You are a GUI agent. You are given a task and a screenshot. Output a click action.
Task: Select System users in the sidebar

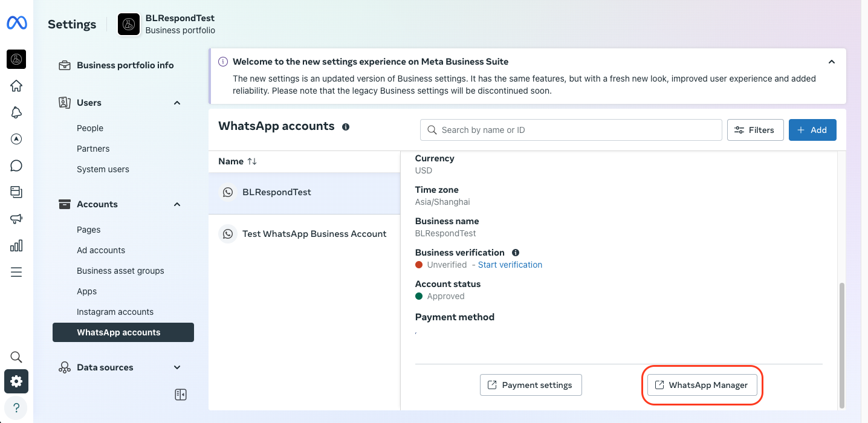pos(103,169)
